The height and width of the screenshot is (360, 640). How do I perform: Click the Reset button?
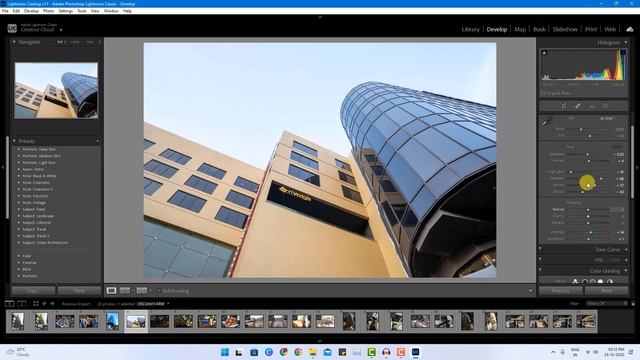click(607, 291)
